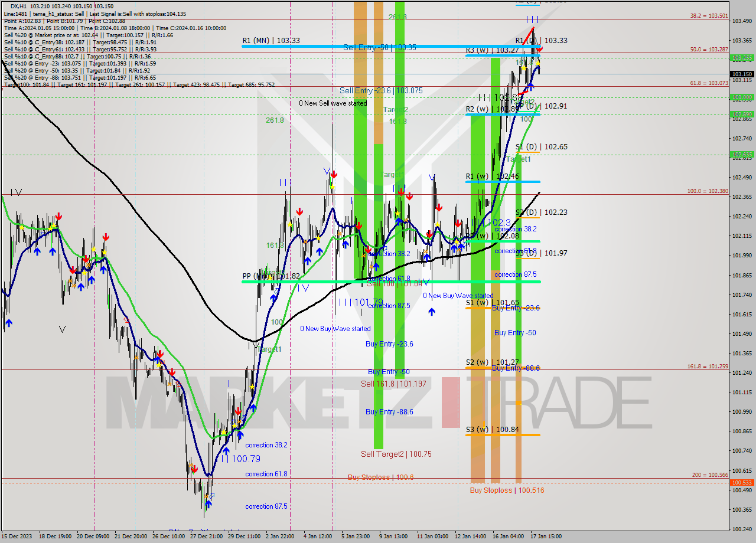This screenshot has height=543, width=756.
Task: Click the '2 Jan 22:00' time axis label
Action: pos(280,537)
